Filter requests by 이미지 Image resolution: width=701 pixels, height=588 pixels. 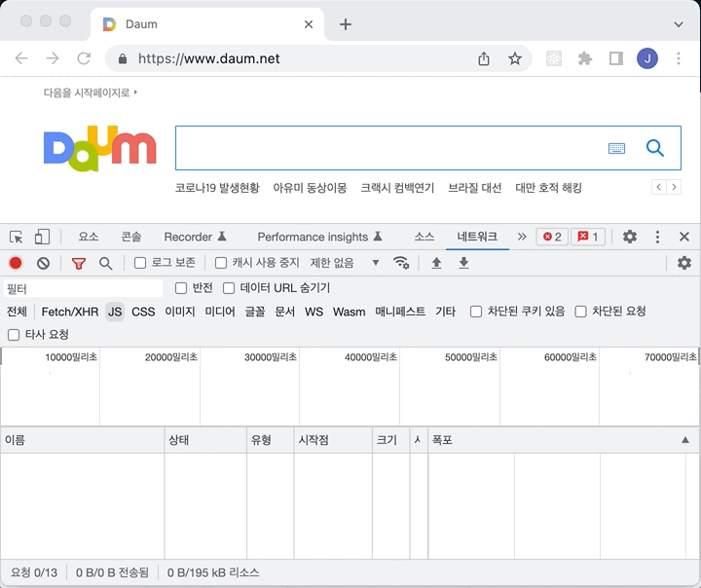tap(180, 312)
